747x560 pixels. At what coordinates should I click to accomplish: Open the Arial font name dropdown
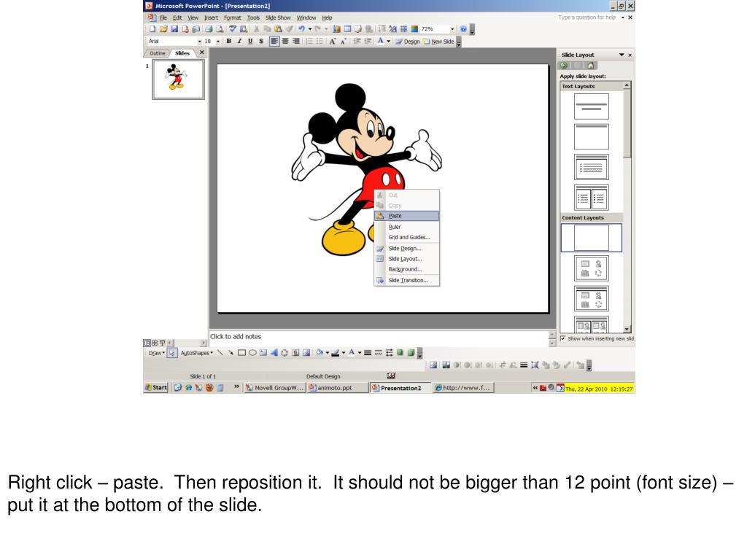(200, 42)
